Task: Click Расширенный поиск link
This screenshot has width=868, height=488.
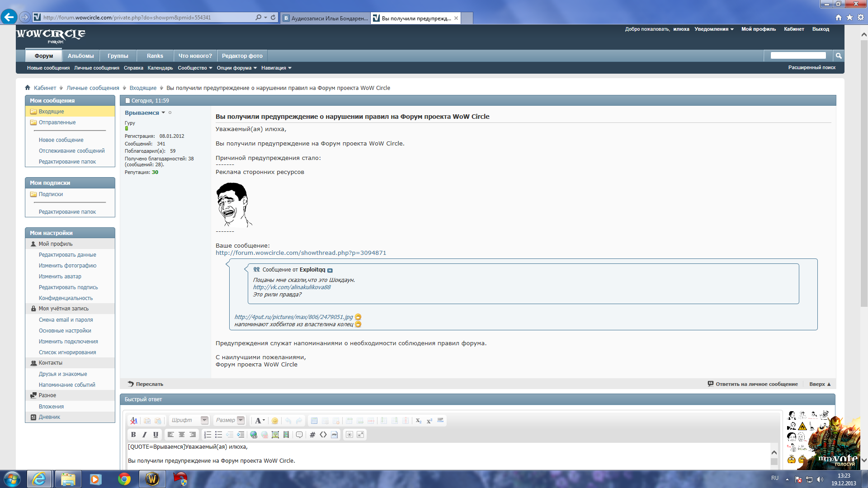Action: 811,67
